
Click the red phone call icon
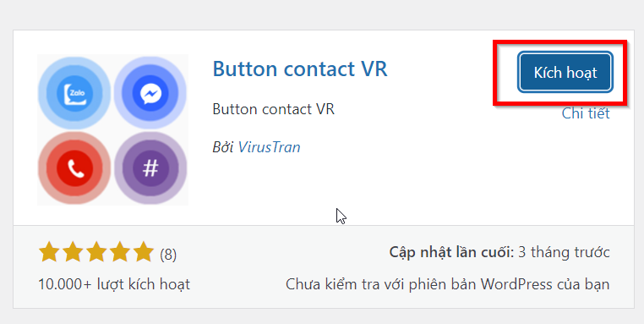click(x=74, y=167)
